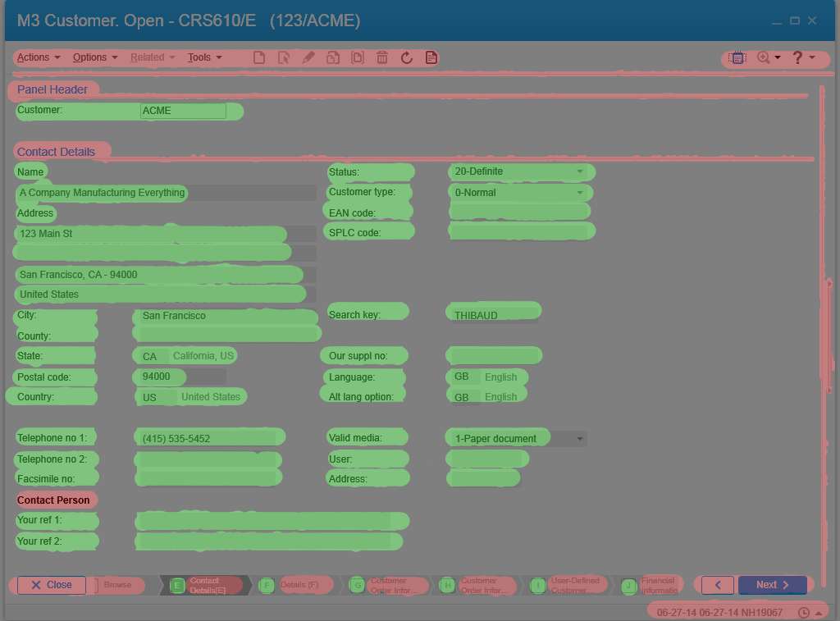Click the Refresh icon in the toolbar
This screenshot has height=621, width=840.
pos(406,57)
